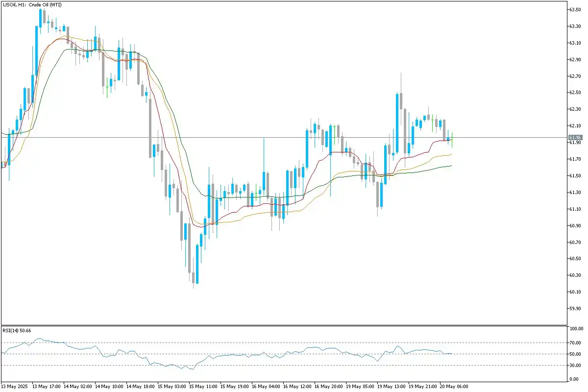Click the current price tag 61.96

[575, 138]
